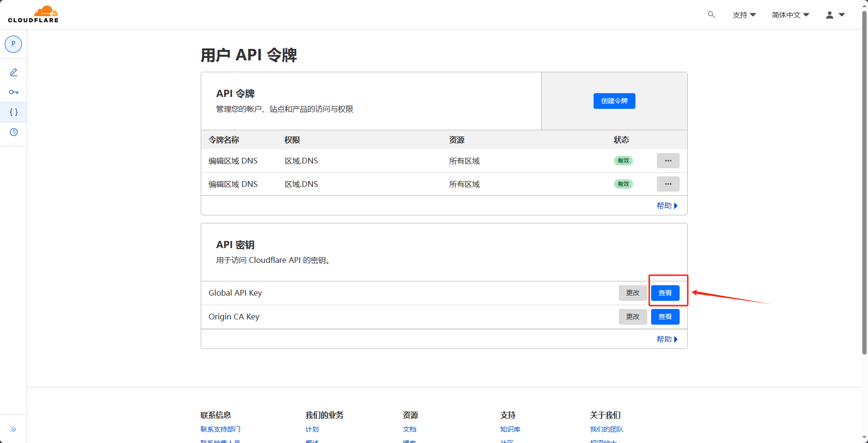The width and height of the screenshot is (868, 443).
Task: Click the scrollbar down arrow
Action: coord(864,438)
